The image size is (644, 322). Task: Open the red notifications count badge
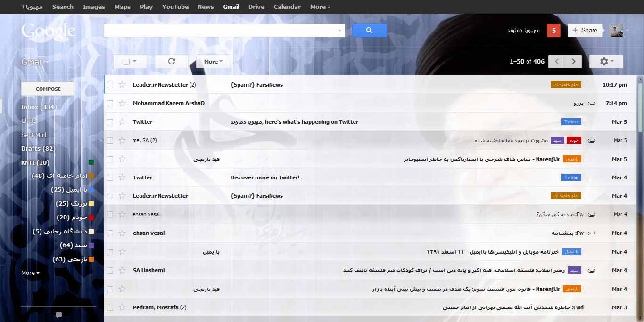click(x=553, y=31)
